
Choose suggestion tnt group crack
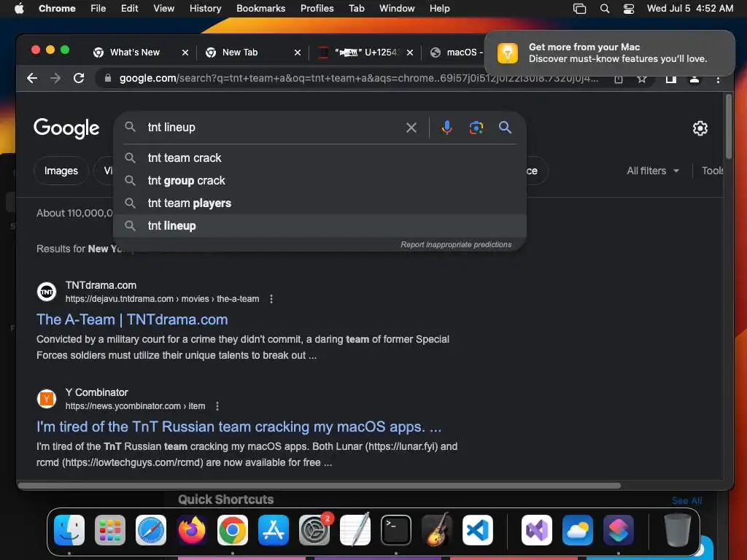point(320,181)
